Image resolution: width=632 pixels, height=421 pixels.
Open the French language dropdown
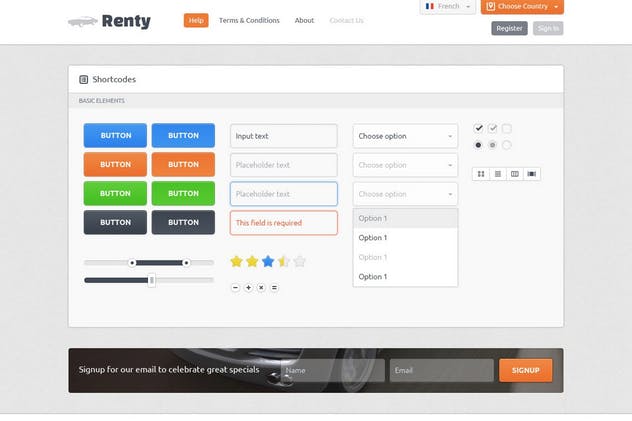(x=447, y=6)
